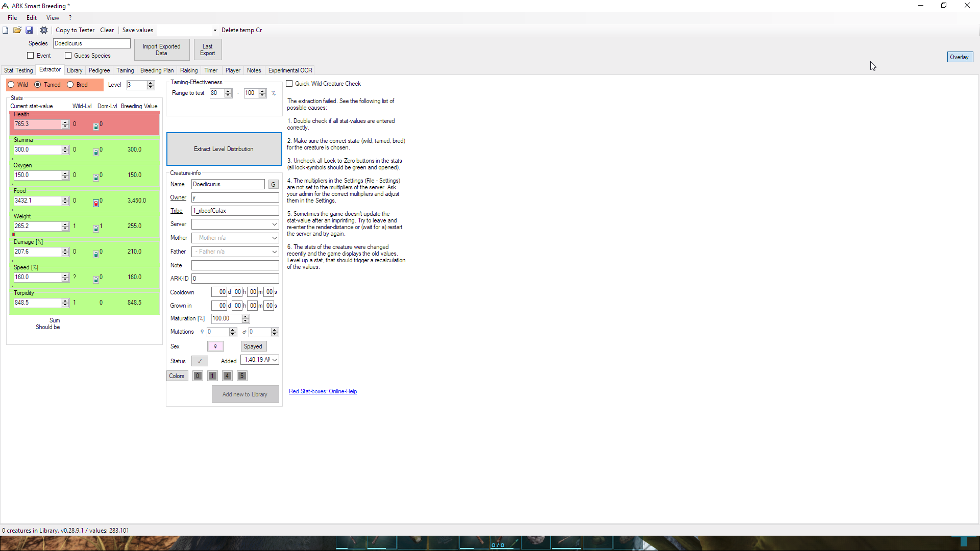This screenshot has width=980, height=551.
Task: Click the ARK-ID input field
Action: (235, 279)
